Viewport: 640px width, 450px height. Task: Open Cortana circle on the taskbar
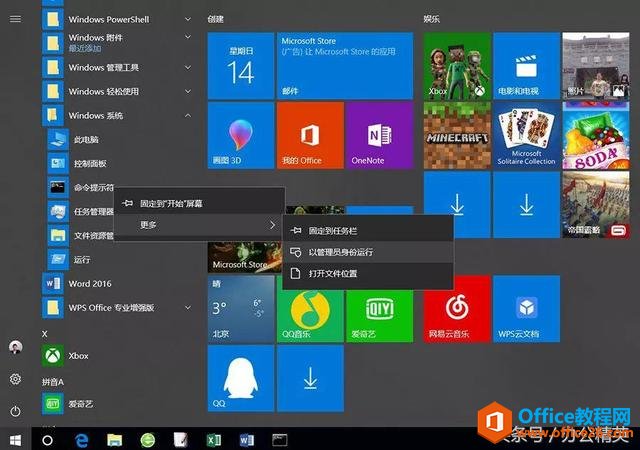[x=47, y=440]
